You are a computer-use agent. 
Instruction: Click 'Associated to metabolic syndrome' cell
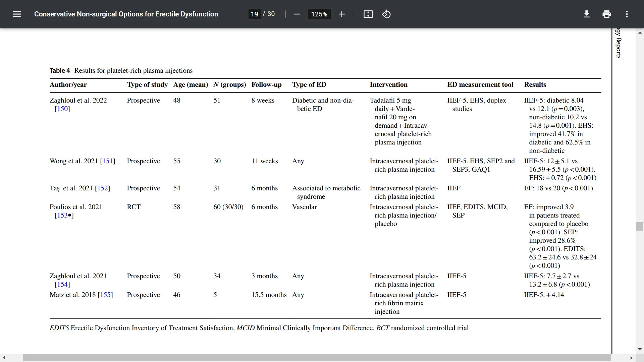click(326, 192)
